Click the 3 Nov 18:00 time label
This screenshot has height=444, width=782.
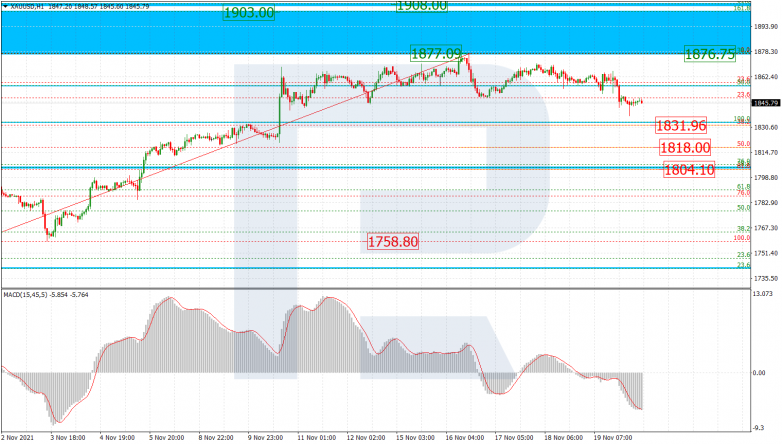coord(67,438)
